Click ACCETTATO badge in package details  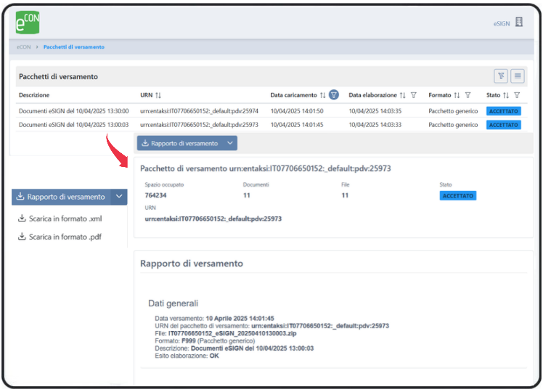458,196
